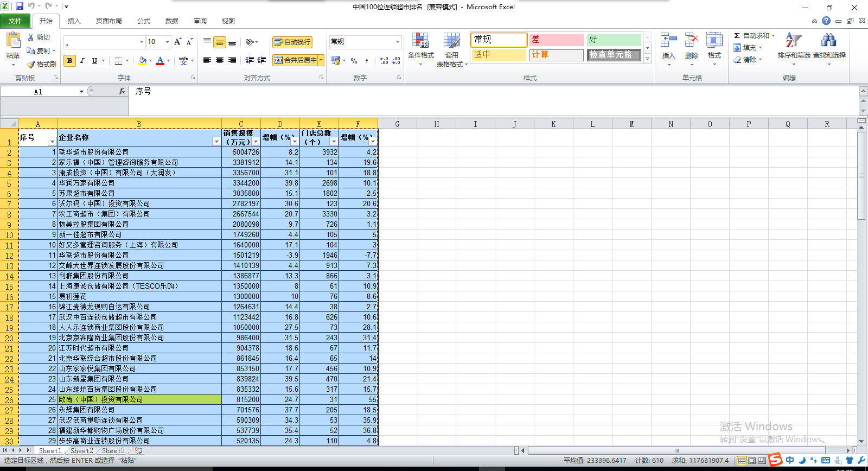The image size is (868, 471).
Task: Toggle Underline formatting
Action: pyautogui.click(x=94, y=60)
